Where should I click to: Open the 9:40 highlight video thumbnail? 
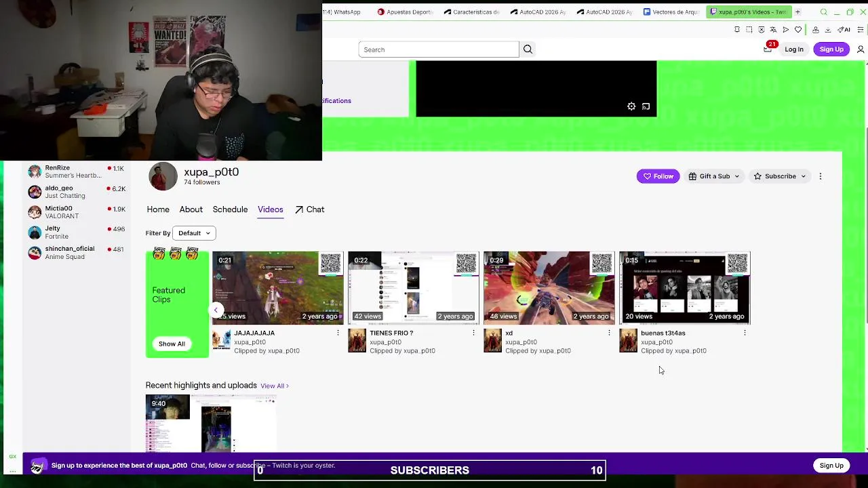point(211,424)
